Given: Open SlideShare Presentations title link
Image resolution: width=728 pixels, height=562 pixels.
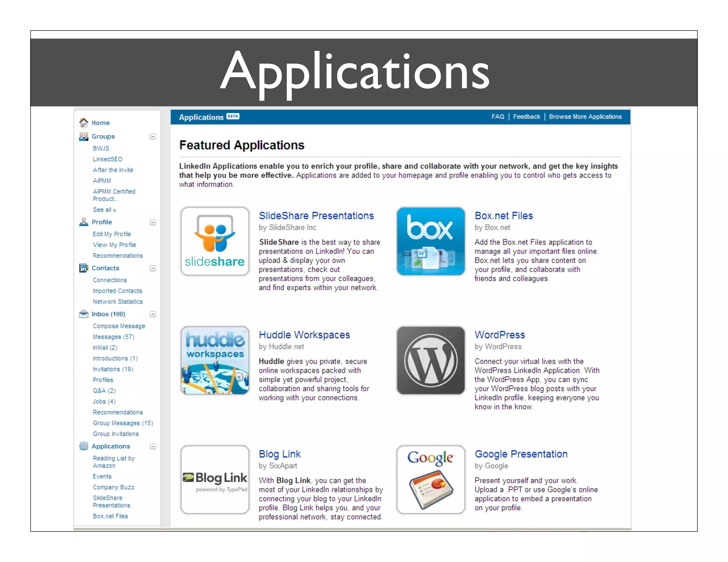Looking at the screenshot, I should click(x=316, y=216).
